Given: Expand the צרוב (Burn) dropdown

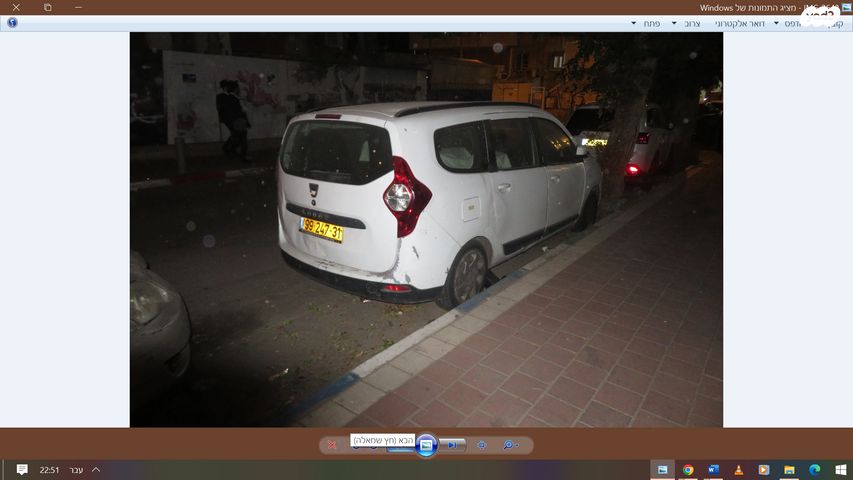Looking at the screenshot, I should 674,23.
